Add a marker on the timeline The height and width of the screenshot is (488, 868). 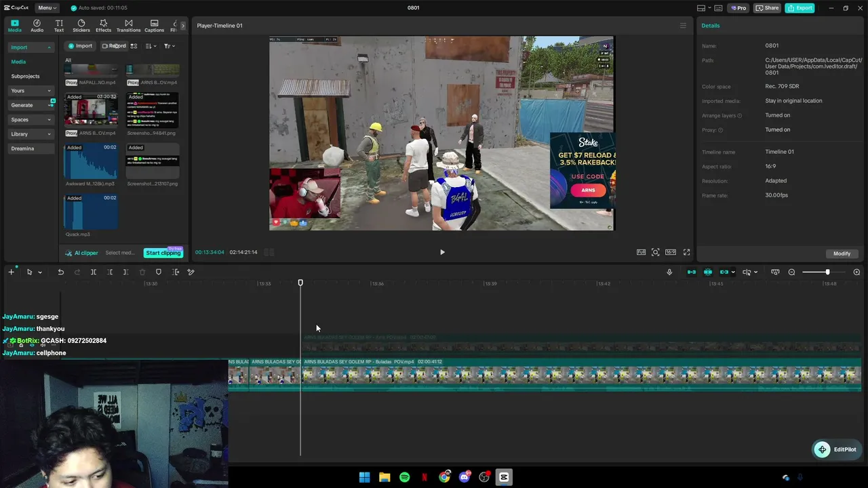[x=159, y=272]
